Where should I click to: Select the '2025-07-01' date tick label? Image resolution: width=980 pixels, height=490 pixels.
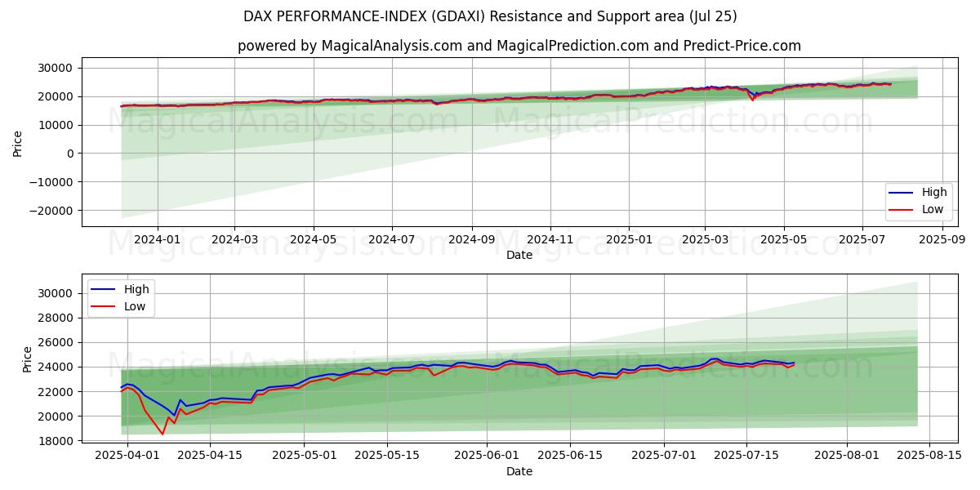click(x=663, y=457)
